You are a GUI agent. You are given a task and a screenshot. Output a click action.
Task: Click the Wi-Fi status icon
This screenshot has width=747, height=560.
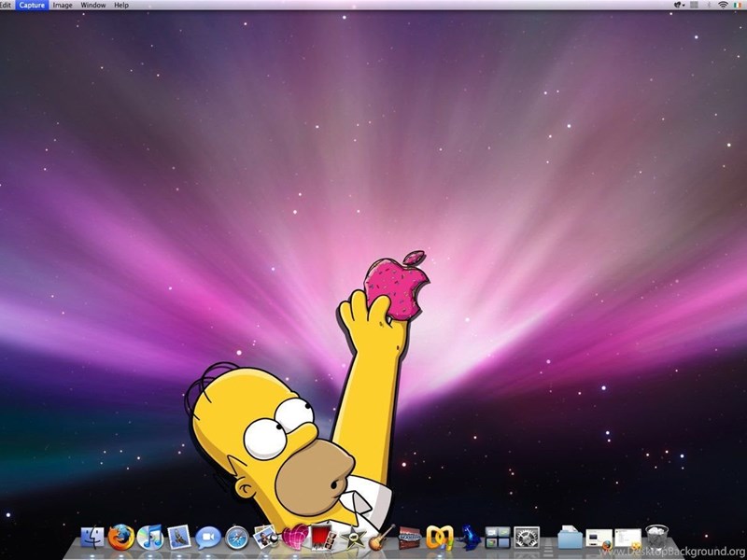click(x=723, y=5)
